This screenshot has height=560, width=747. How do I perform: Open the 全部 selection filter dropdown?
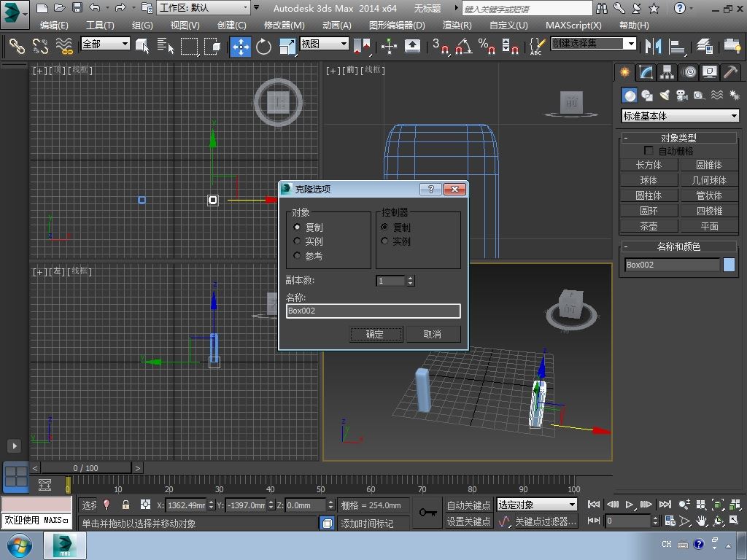(x=105, y=44)
